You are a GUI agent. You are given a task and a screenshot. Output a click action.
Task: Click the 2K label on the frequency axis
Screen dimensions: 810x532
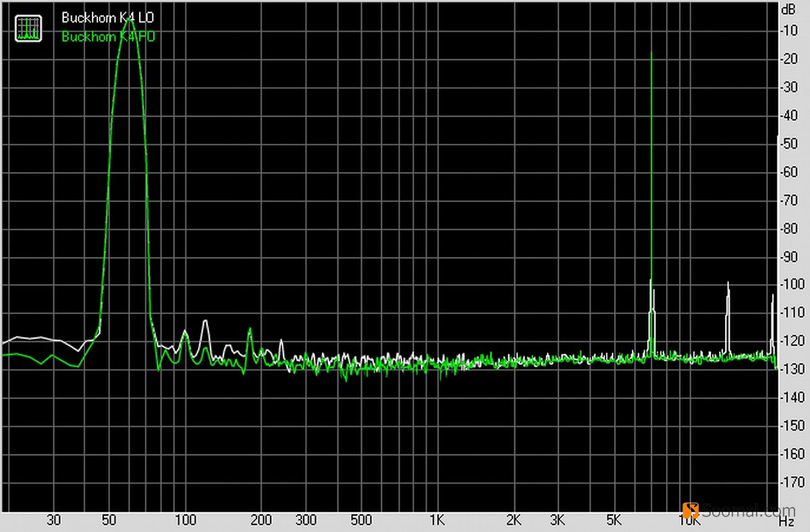click(513, 521)
